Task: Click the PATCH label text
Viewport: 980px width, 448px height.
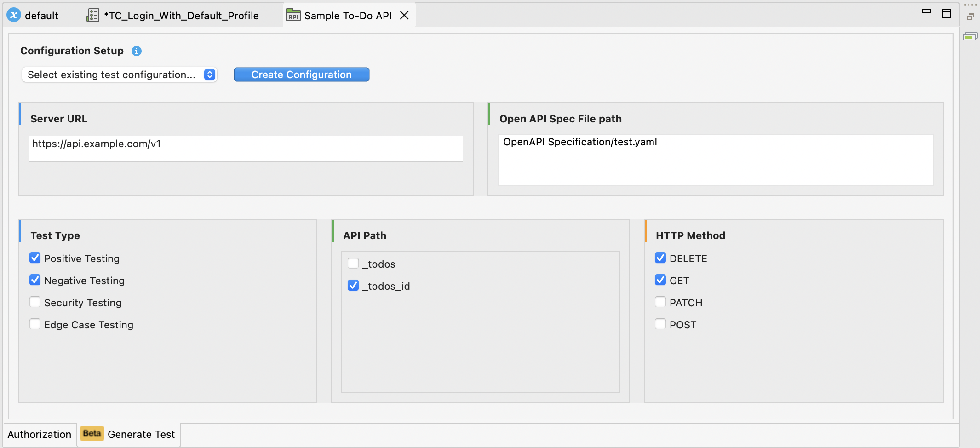Action: pos(686,303)
